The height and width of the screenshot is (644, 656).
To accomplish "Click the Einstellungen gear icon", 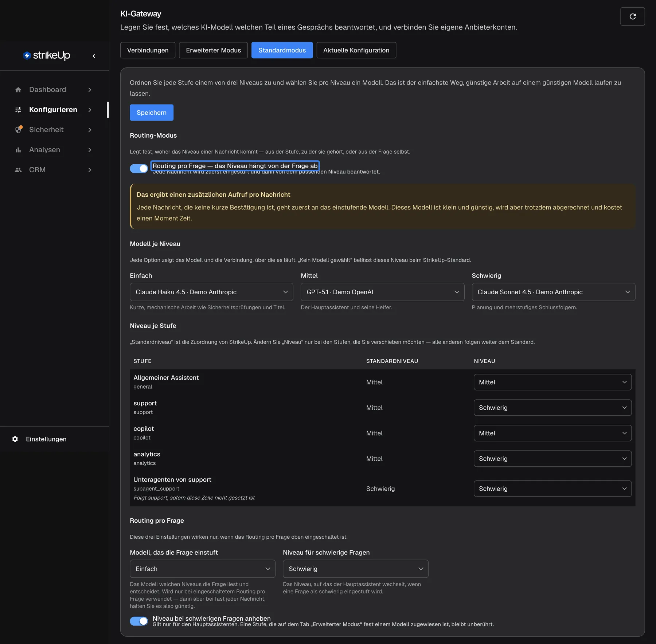I will click(x=15, y=439).
